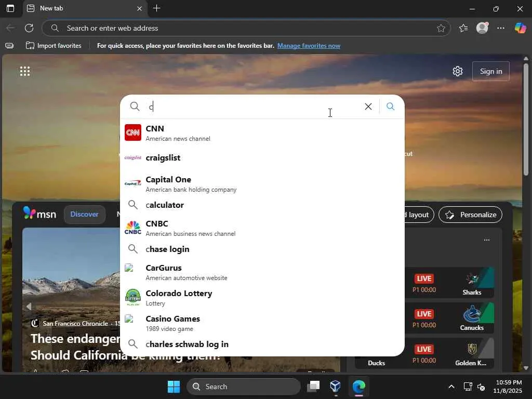Image resolution: width=532 pixels, height=399 pixels.
Task: Click the Sign in button
Action: pos(490,71)
